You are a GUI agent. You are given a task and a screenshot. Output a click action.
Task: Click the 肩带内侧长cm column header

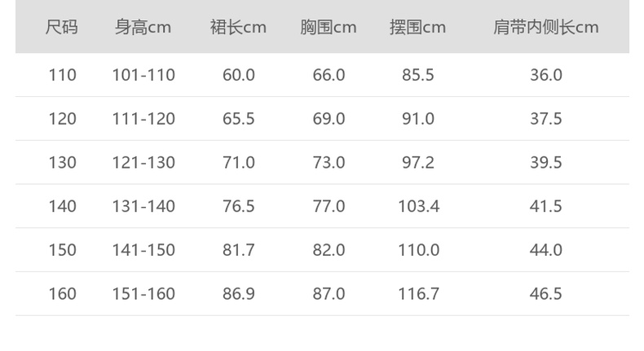tap(545, 27)
